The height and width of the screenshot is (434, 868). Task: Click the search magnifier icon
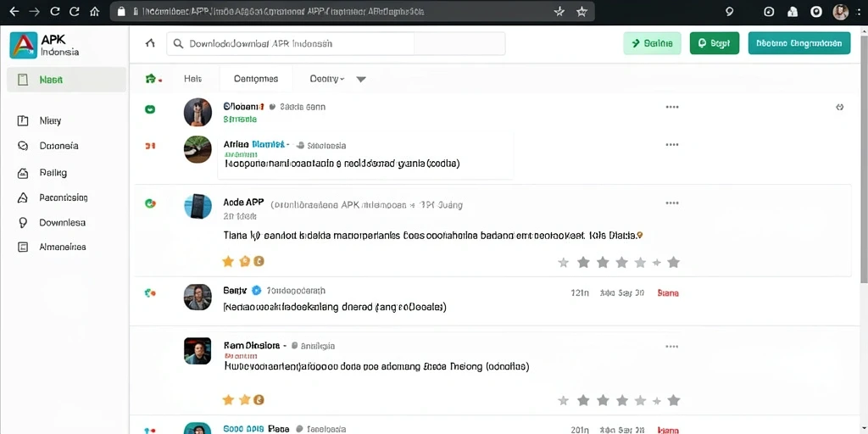tap(178, 43)
